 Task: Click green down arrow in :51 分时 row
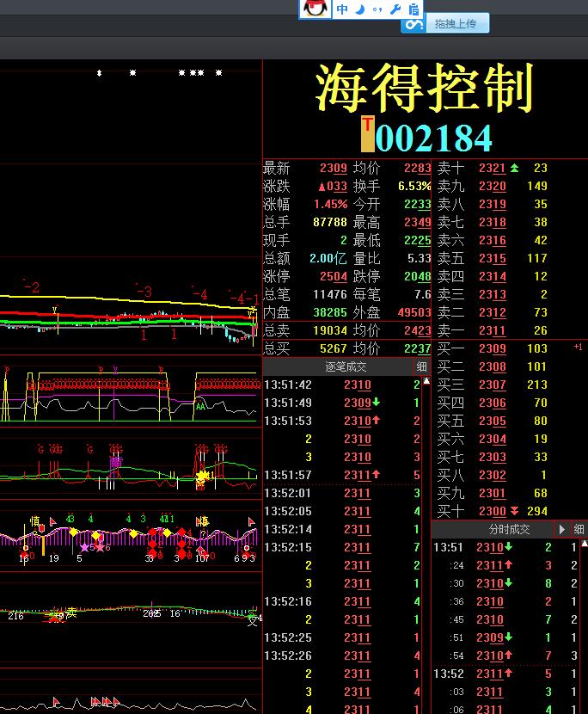pos(508,637)
